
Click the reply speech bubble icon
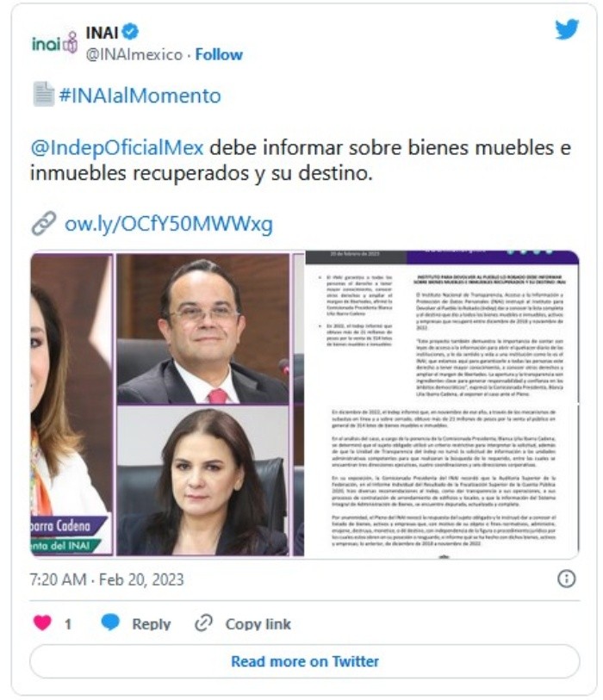point(110,622)
